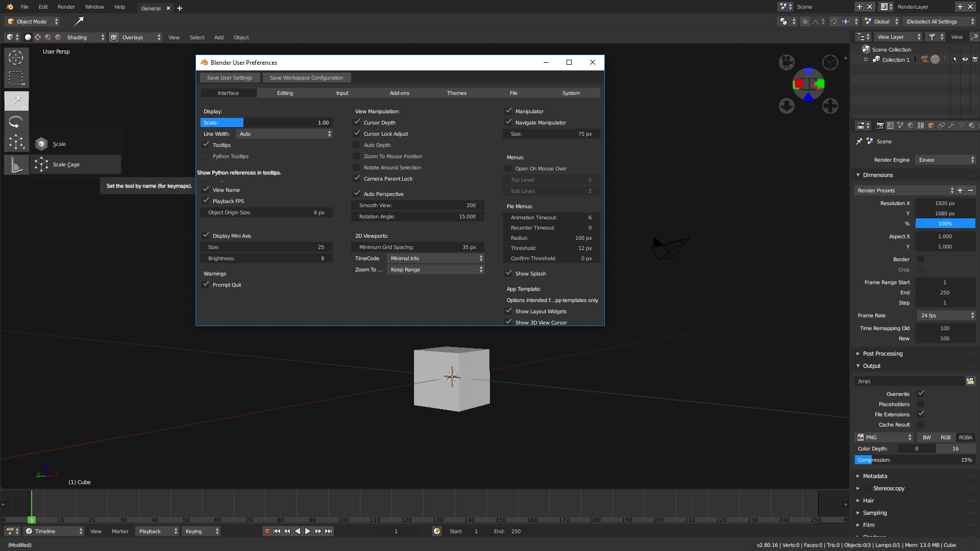Click the record keyframe button in timeline

pos(267,531)
